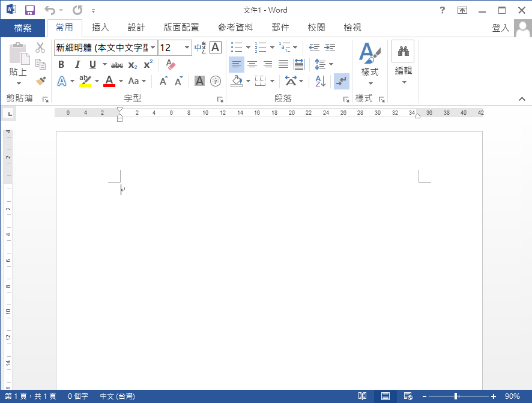Switch to the 參考資料 tab
This screenshot has height=403, width=532.
[x=235, y=28]
